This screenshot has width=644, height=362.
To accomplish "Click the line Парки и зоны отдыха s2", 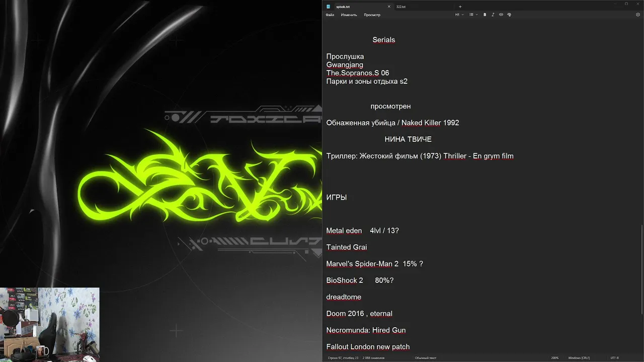I will [367, 81].
